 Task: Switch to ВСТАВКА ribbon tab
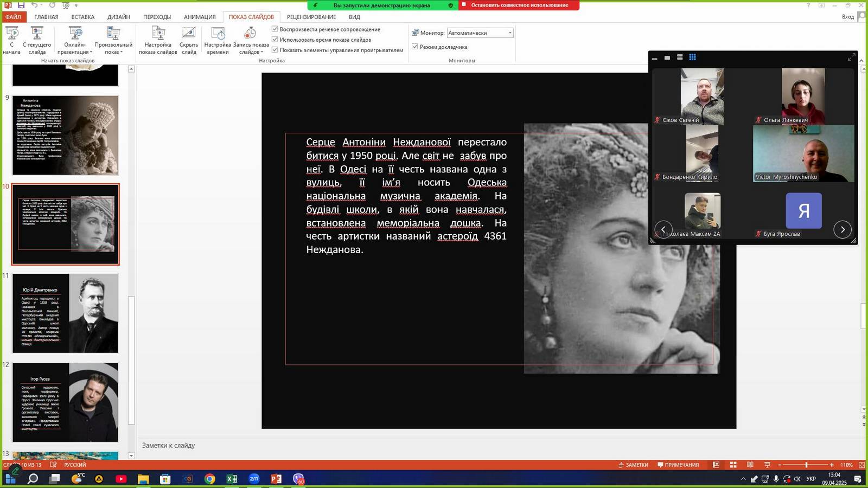pyautogui.click(x=82, y=17)
